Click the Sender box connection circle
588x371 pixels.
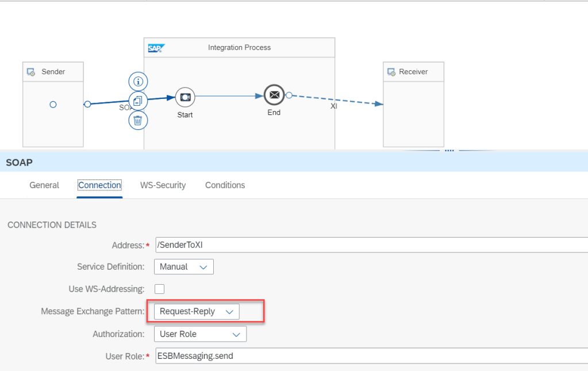point(53,104)
